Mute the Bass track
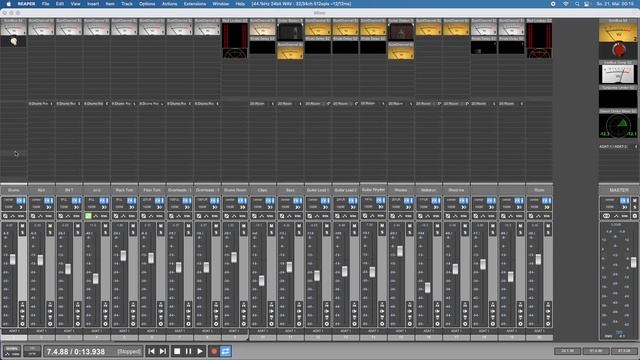The height and width of the screenshot is (360, 640). (x=299, y=226)
